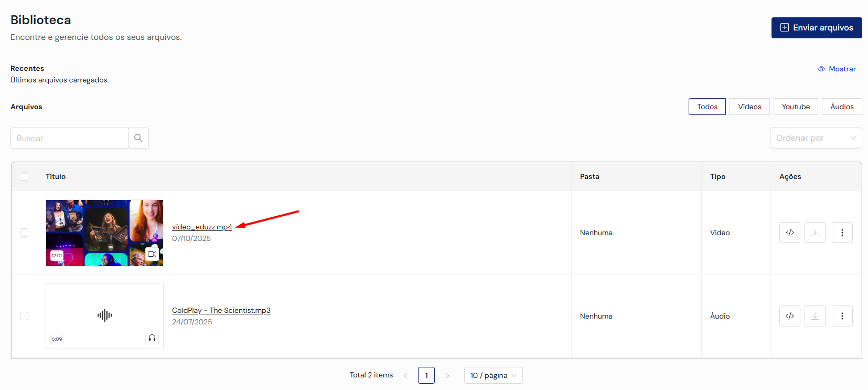The height and width of the screenshot is (390, 868).
Task: Open the vídeo_eduzz.mp4 title link
Action: coord(202,227)
